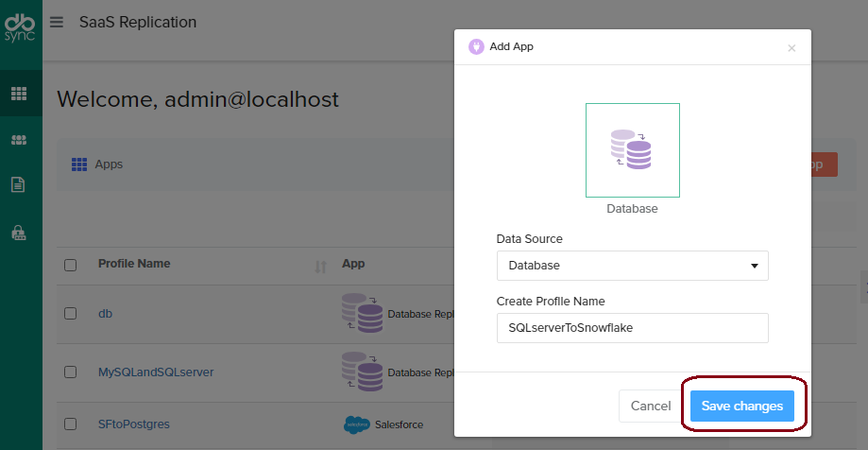Open the users group sidebar icon

click(x=19, y=140)
